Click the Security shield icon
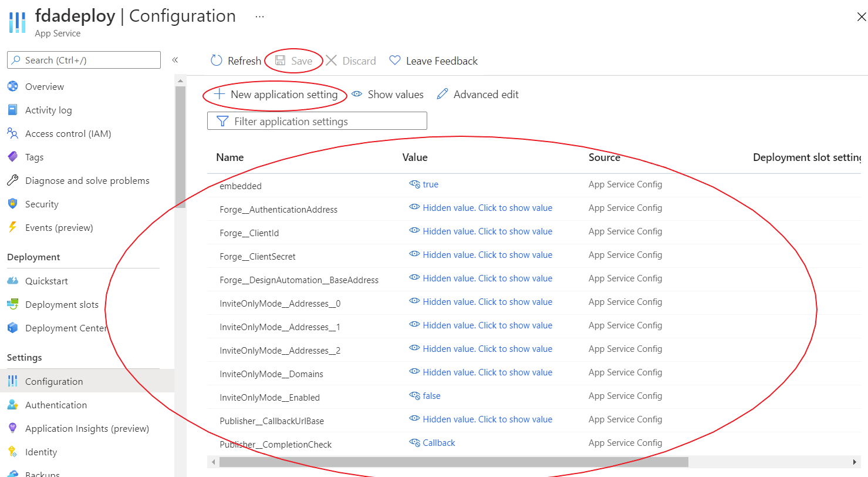 tap(13, 204)
